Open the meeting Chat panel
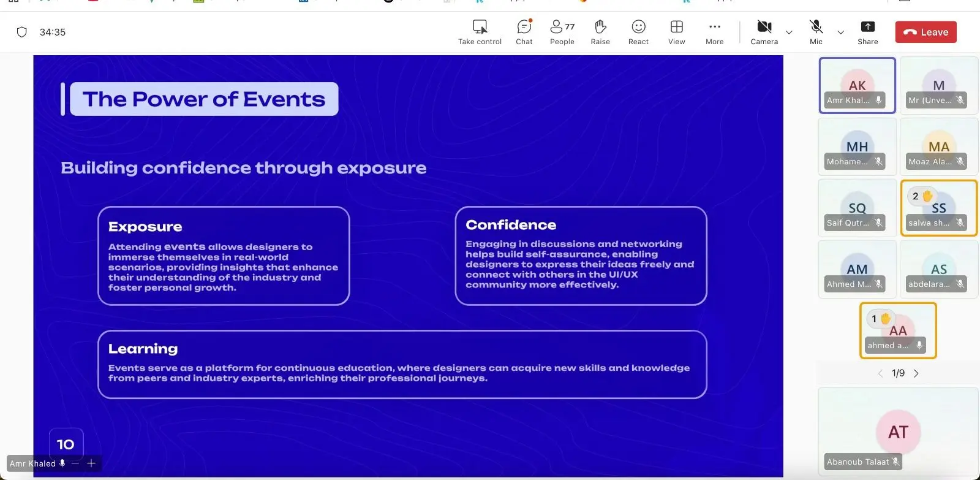 [524, 27]
